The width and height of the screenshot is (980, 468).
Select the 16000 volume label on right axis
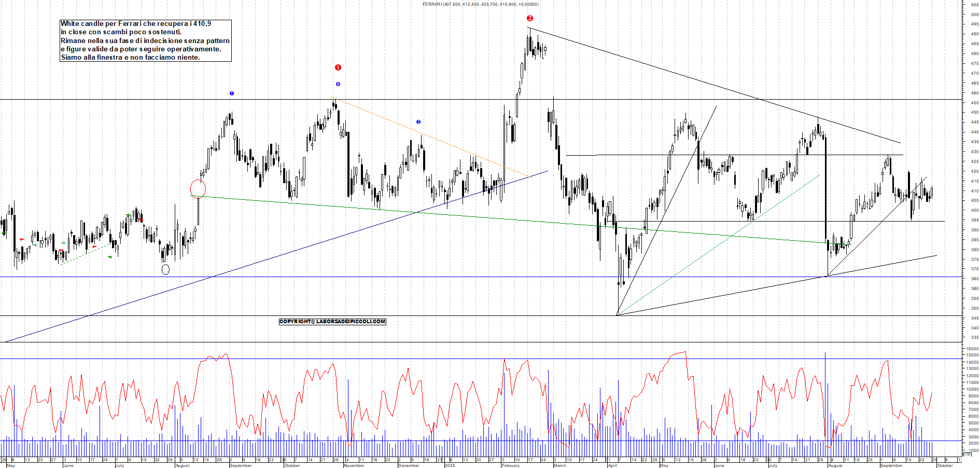(972, 349)
